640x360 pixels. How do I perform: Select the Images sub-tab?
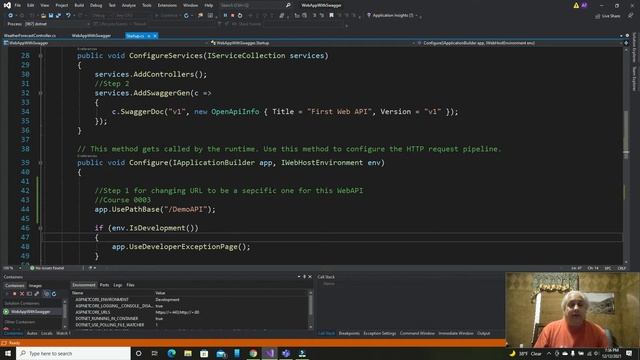(35, 285)
